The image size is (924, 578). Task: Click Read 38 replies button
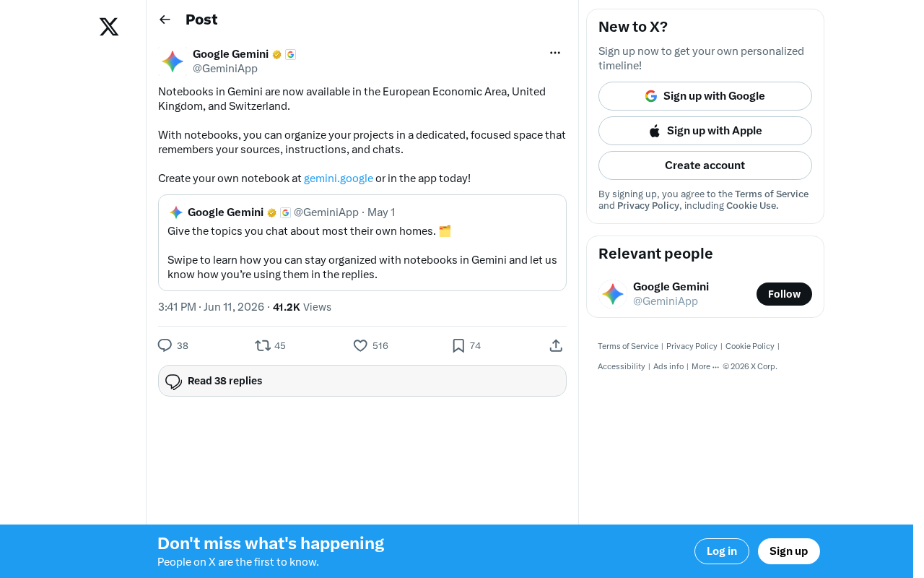coord(362,381)
